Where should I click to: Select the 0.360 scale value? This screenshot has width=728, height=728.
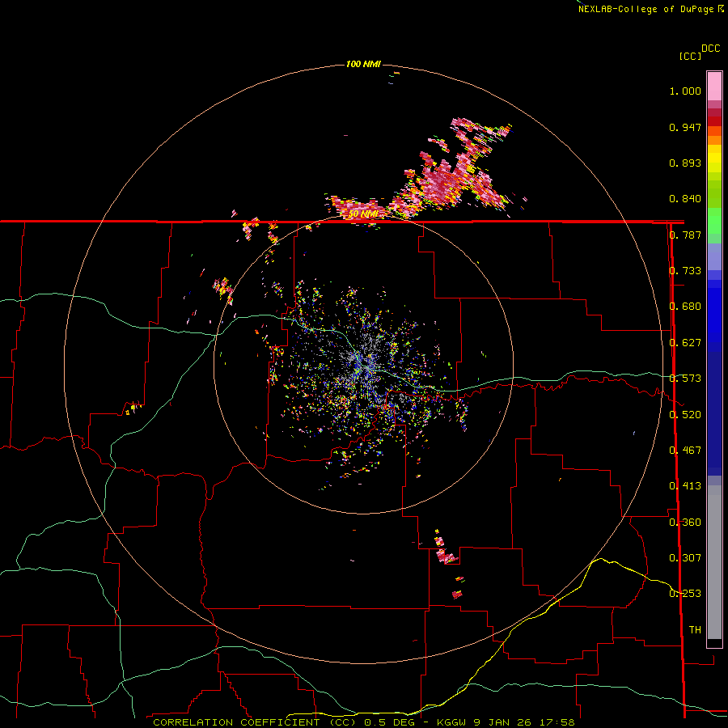coord(685,523)
